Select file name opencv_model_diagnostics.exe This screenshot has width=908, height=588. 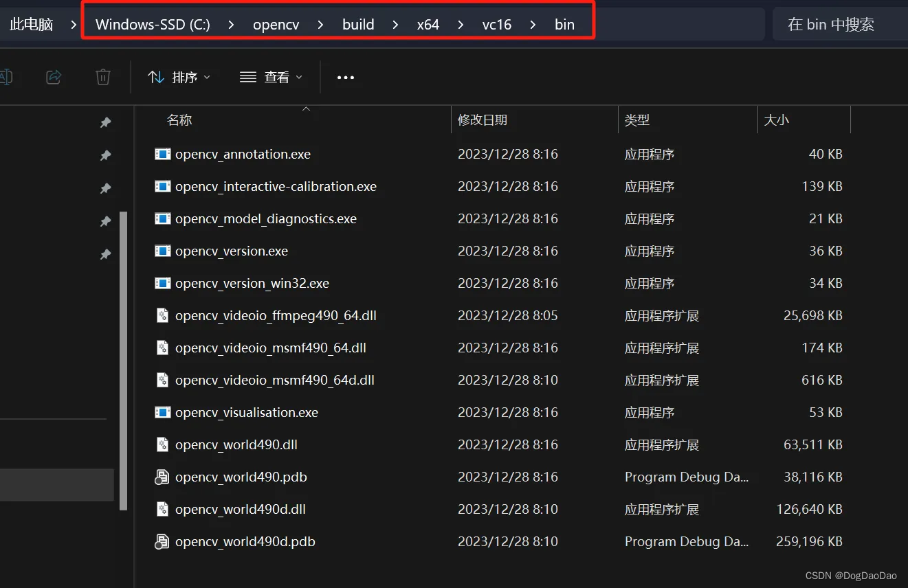coord(266,219)
